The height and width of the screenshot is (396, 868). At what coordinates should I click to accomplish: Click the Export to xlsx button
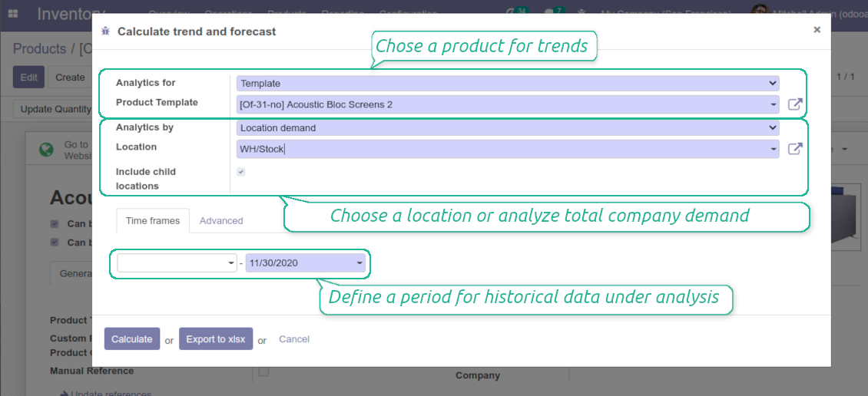pos(216,339)
